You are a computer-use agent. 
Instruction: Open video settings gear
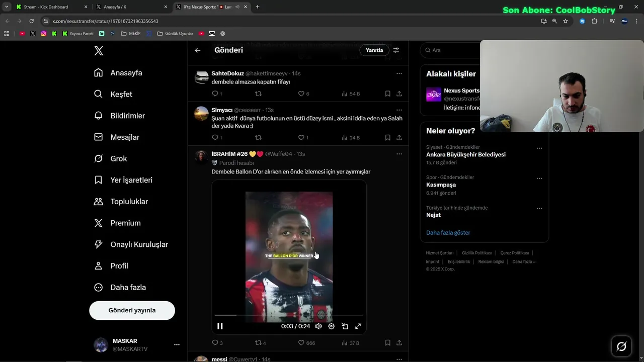point(331,326)
